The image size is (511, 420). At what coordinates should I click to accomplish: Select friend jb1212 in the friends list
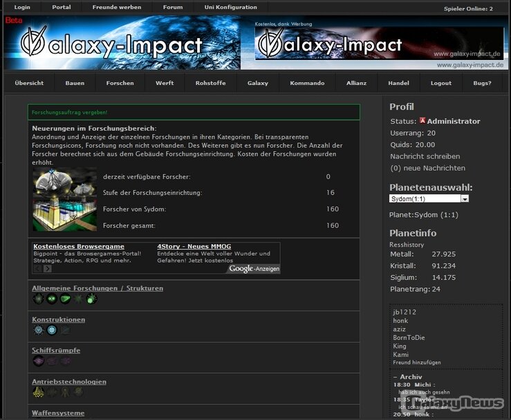click(x=405, y=312)
